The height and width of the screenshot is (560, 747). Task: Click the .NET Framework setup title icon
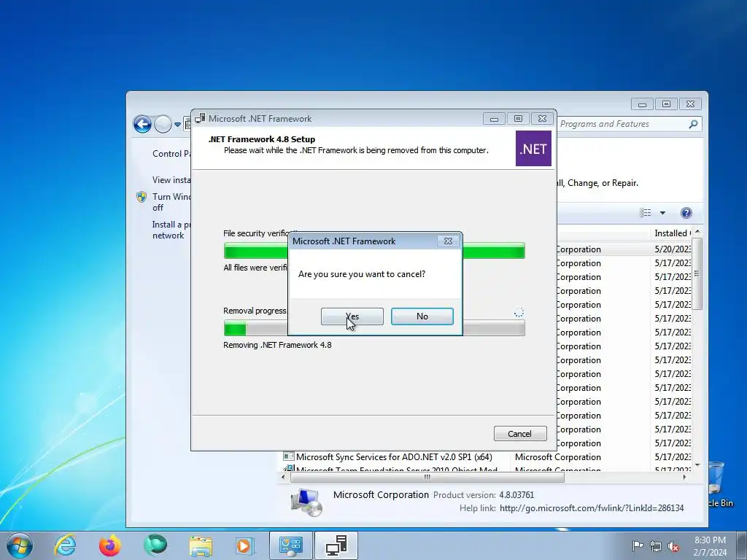coord(200,119)
